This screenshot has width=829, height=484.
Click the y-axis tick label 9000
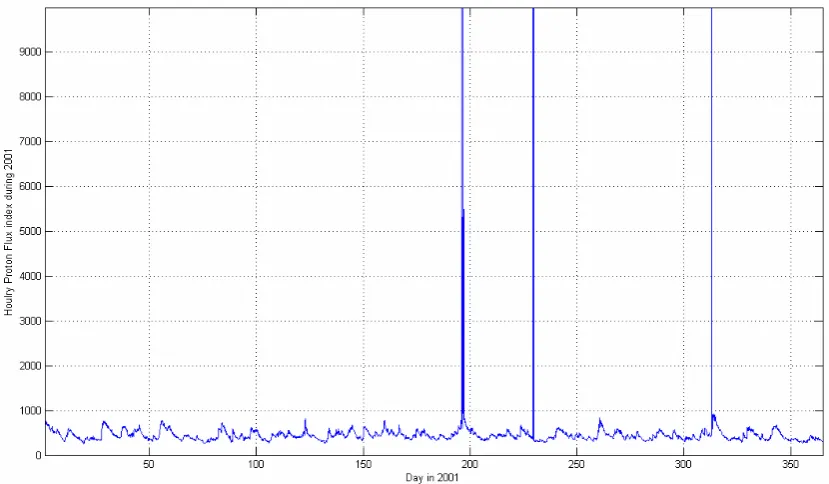31,52
